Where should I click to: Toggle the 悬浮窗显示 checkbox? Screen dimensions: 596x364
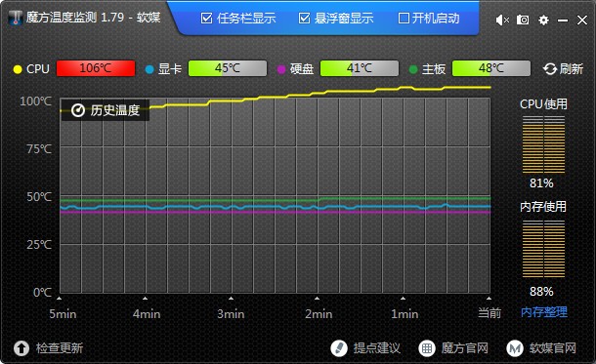tap(304, 19)
